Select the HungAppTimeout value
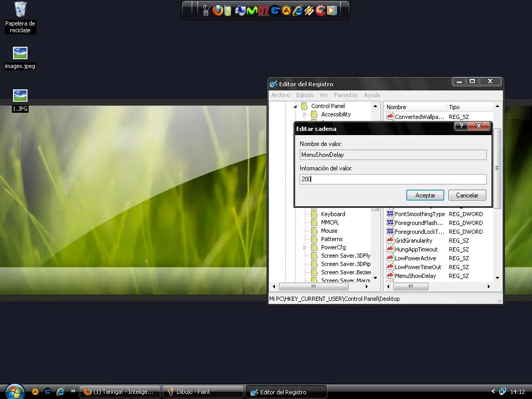532x399 pixels. pos(416,249)
